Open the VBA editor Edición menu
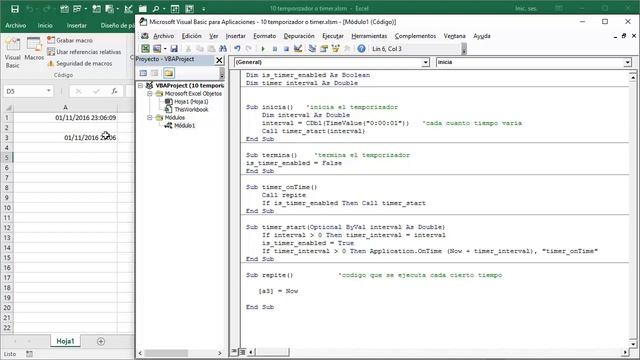 click(x=191, y=36)
